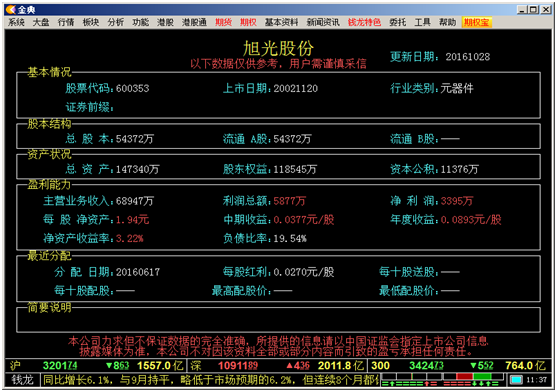
Task: Open the 分析 menu
Action: (115, 22)
